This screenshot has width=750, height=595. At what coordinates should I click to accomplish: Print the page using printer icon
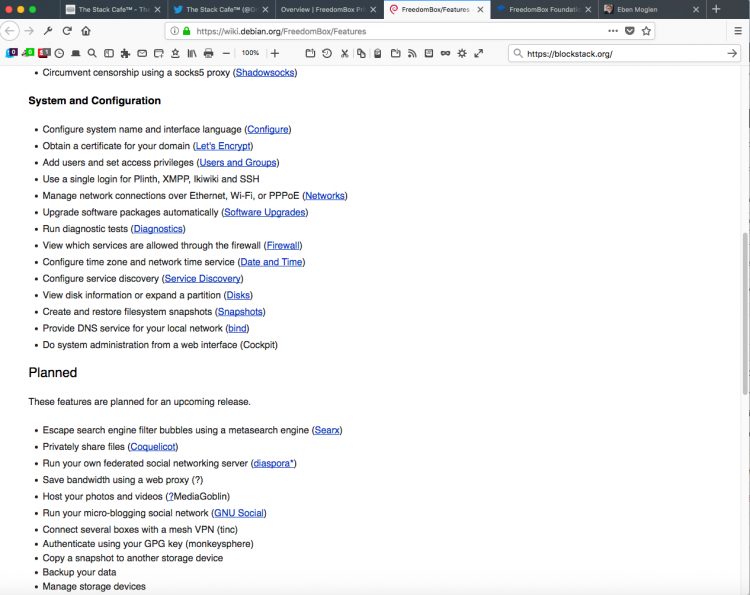pos(209,53)
